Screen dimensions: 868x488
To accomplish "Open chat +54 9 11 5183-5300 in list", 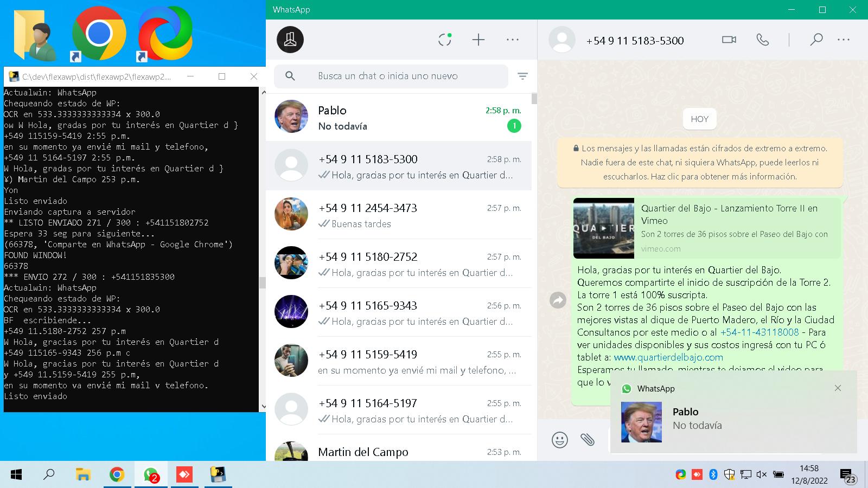I will [x=399, y=166].
